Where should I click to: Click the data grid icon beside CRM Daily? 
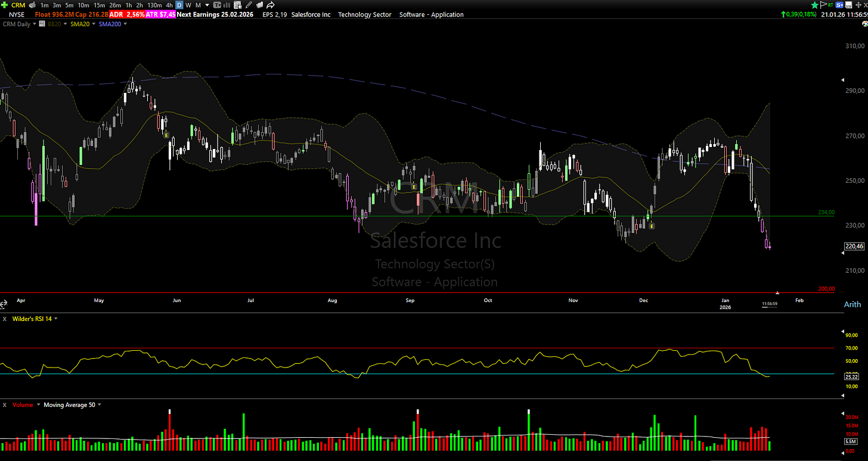coord(42,24)
